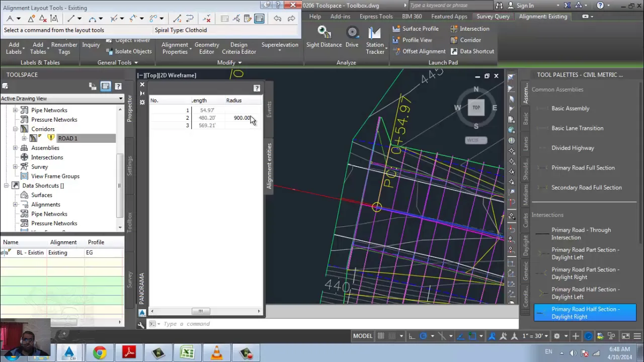644x362 pixels.
Task: Open the Express Tools ribbon tab
Action: [376, 17]
